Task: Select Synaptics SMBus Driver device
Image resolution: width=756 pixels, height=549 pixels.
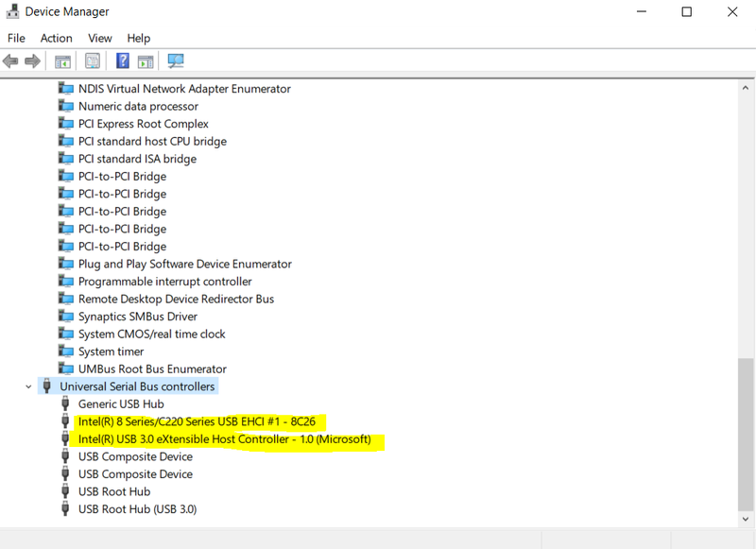Action: pos(137,317)
